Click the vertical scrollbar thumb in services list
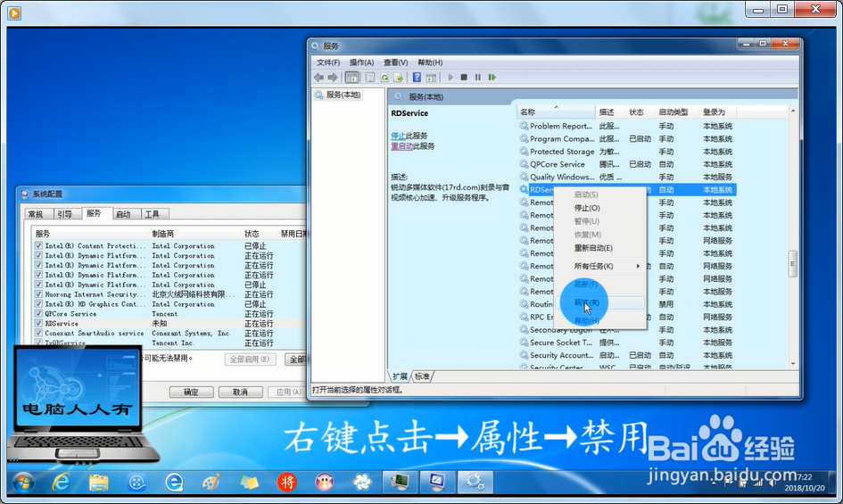Viewport: 843px width, 504px height. (x=793, y=263)
